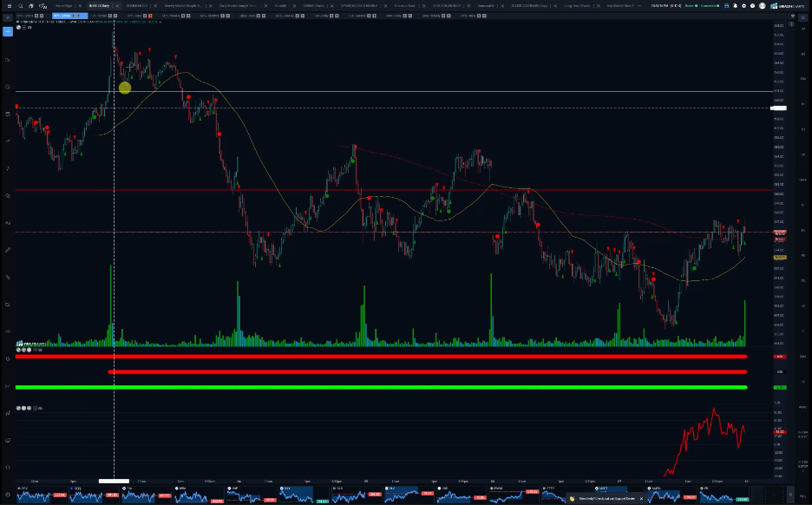Image resolution: width=812 pixels, height=505 pixels.
Task: Open symbol search magnifier icon
Action: 20,6
